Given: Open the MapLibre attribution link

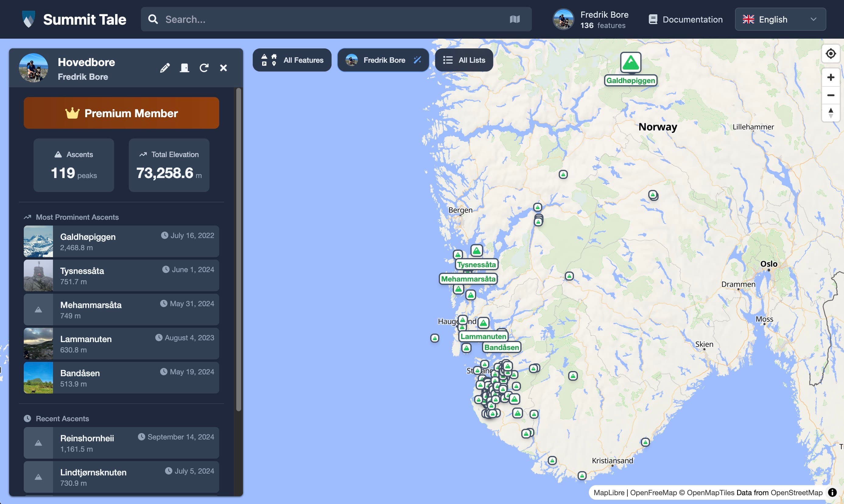Looking at the screenshot, I should coord(609,492).
